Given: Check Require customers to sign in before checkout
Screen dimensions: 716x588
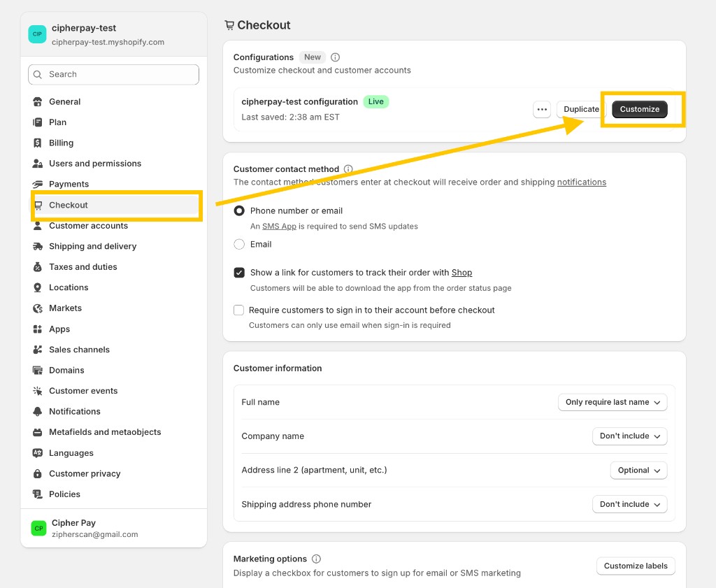Looking at the screenshot, I should coord(238,310).
